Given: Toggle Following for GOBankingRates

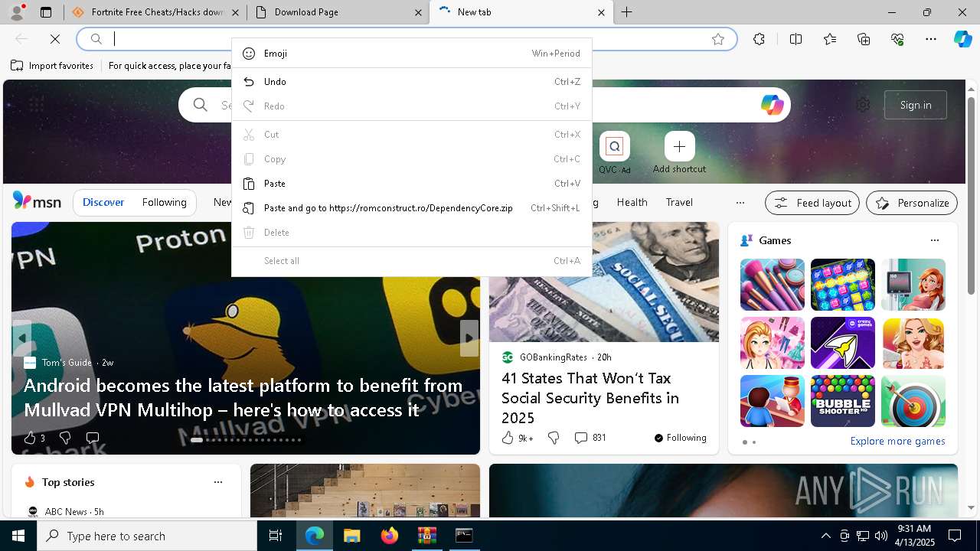Looking at the screenshot, I should [x=680, y=438].
